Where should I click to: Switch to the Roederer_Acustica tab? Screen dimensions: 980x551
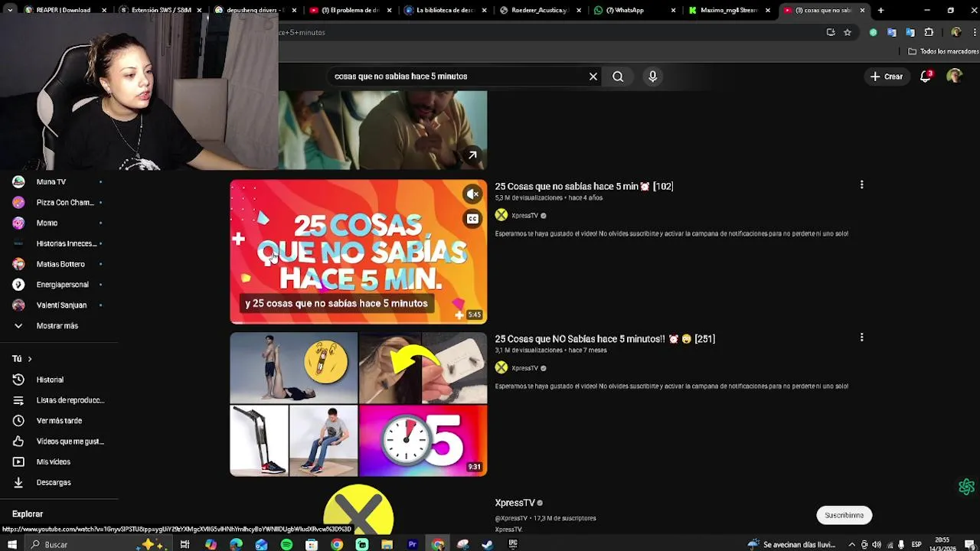[x=540, y=10]
